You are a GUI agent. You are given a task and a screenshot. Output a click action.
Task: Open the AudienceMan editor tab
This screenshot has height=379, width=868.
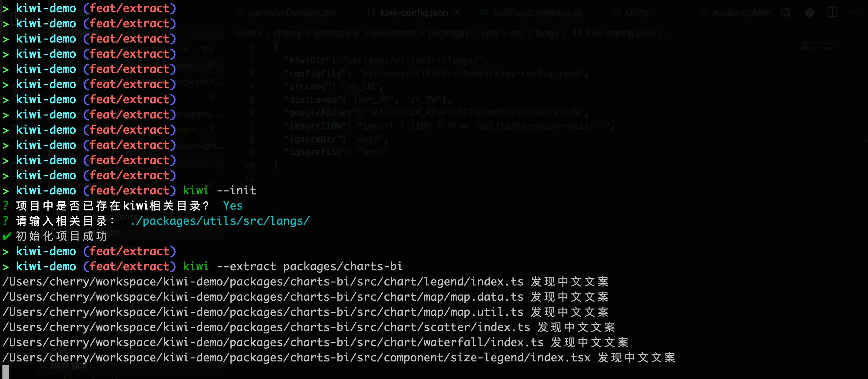point(742,13)
